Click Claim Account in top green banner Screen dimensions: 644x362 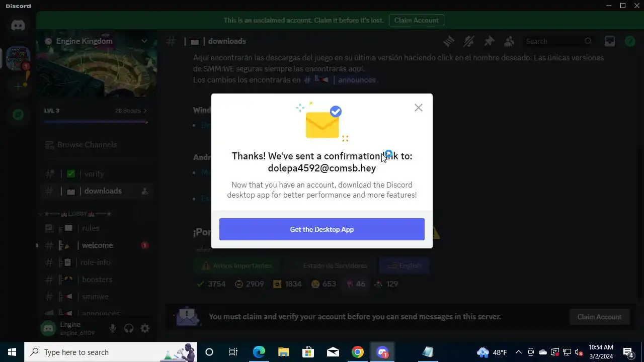tap(417, 20)
